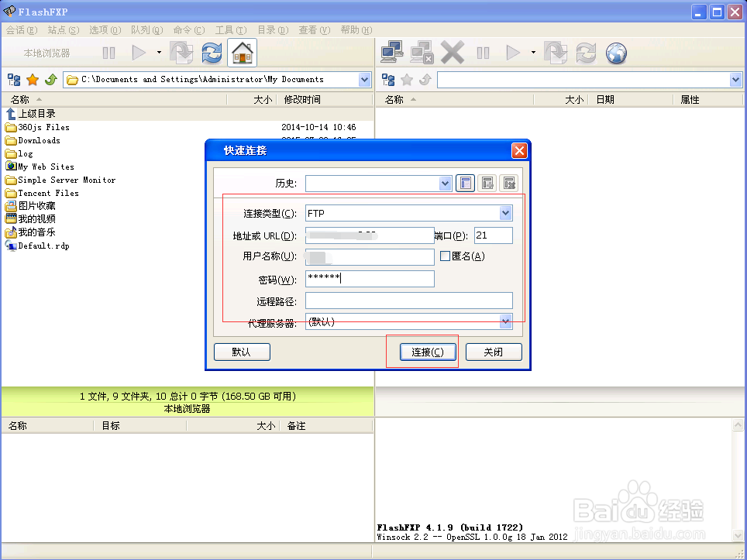Open the local transfer play dropdown arrow
The width and height of the screenshot is (747, 560).
coord(159,53)
